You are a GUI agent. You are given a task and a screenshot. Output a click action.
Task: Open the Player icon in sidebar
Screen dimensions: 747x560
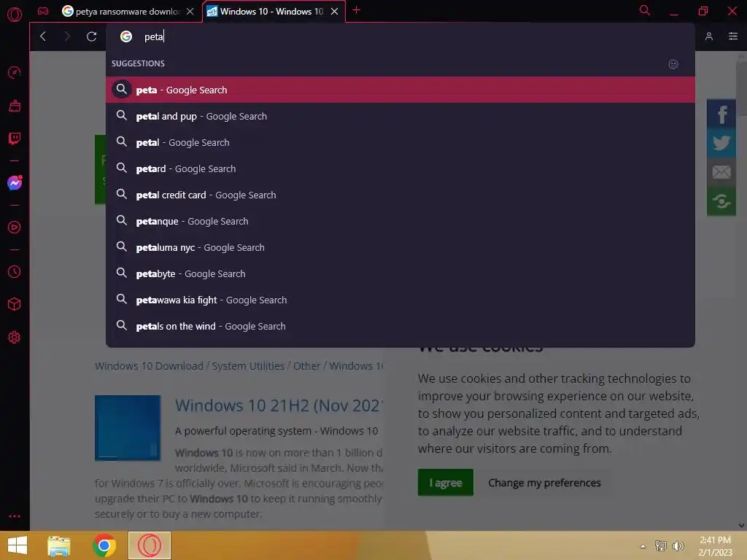(x=15, y=227)
